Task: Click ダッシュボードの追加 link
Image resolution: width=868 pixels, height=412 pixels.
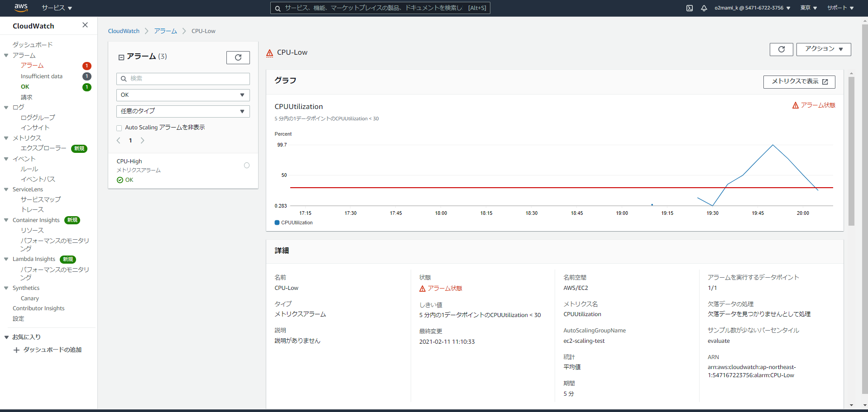Action: (53, 350)
